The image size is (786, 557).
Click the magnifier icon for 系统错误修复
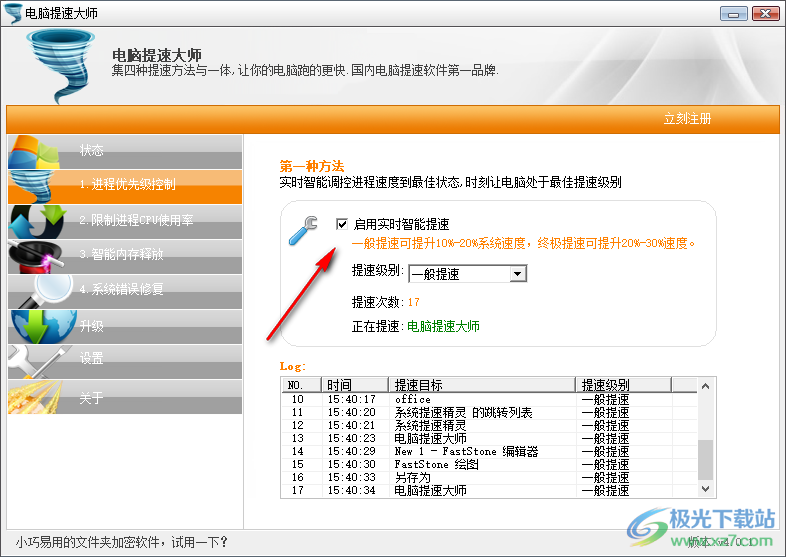pyautogui.click(x=40, y=289)
